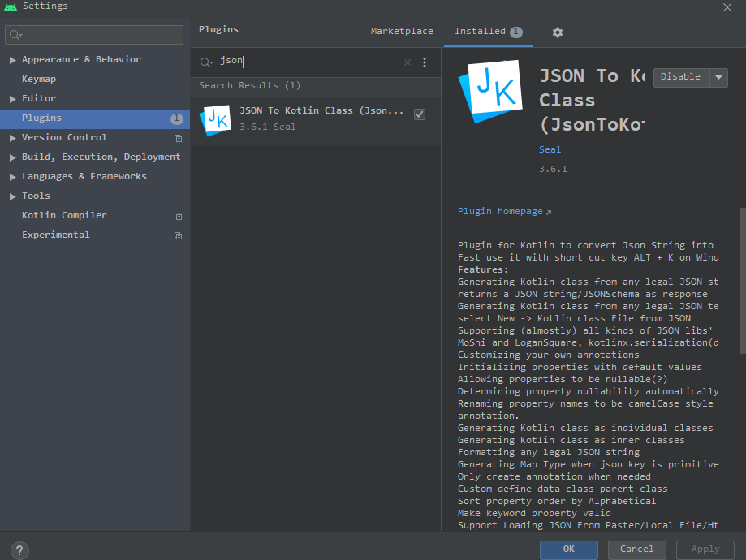746x560 pixels.
Task: Click the Installed tab count badge
Action: pos(515,32)
